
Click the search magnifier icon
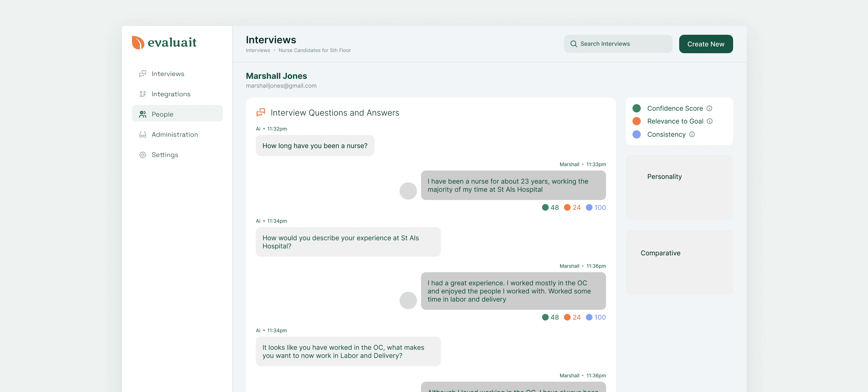573,44
